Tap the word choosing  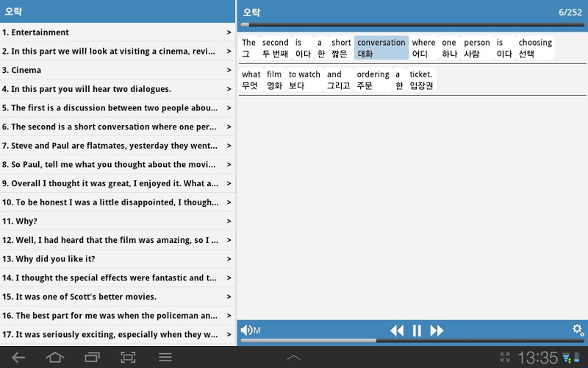click(x=535, y=48)
